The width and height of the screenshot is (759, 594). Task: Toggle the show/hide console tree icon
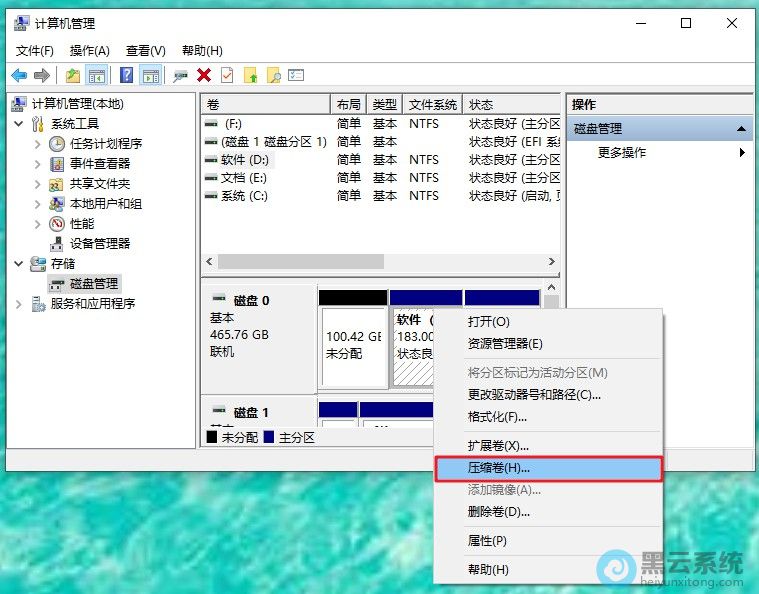pos(97,75)
